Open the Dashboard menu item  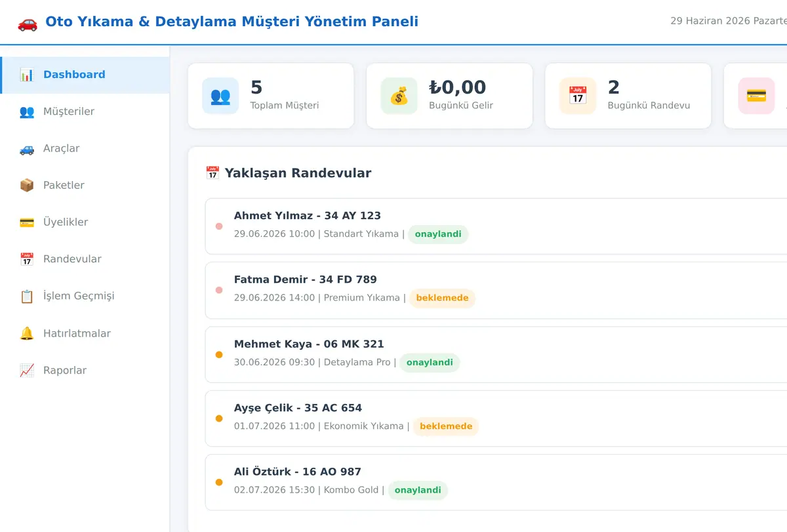click(x=85, y=75)
